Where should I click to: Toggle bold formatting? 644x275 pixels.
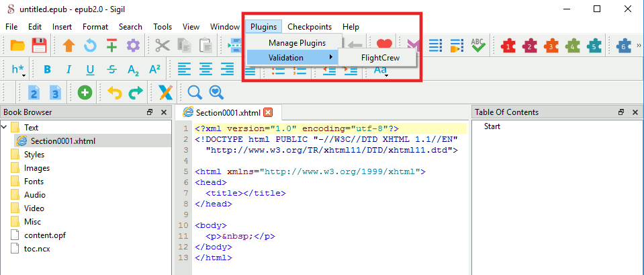pyautogui.click(x=48, y=70)
